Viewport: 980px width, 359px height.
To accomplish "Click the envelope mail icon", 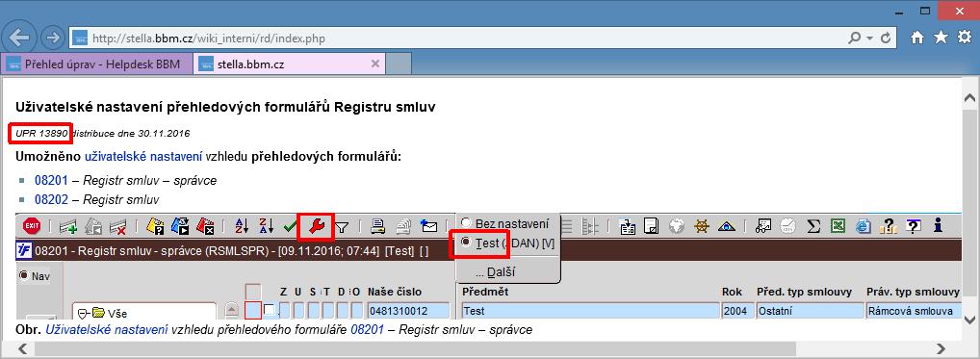I will (428, 226).
